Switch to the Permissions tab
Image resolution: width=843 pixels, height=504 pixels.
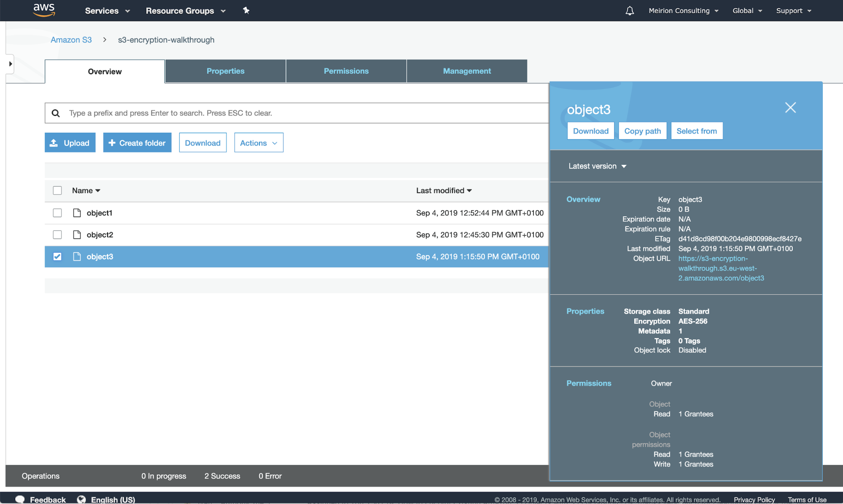346,71
